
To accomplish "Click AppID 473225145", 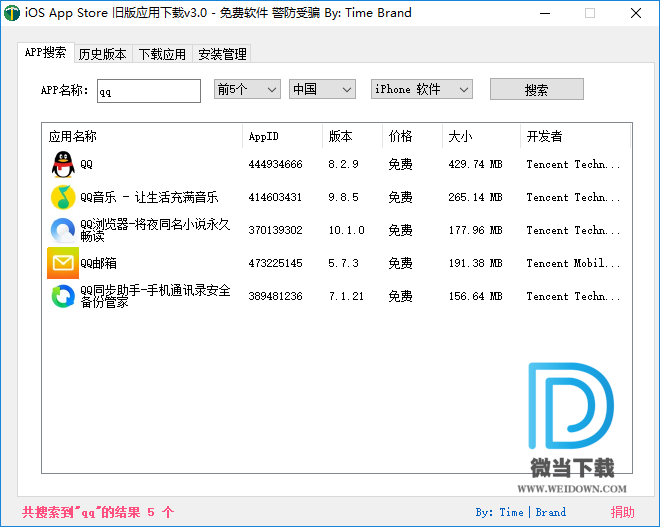I will tap(275, 263).
